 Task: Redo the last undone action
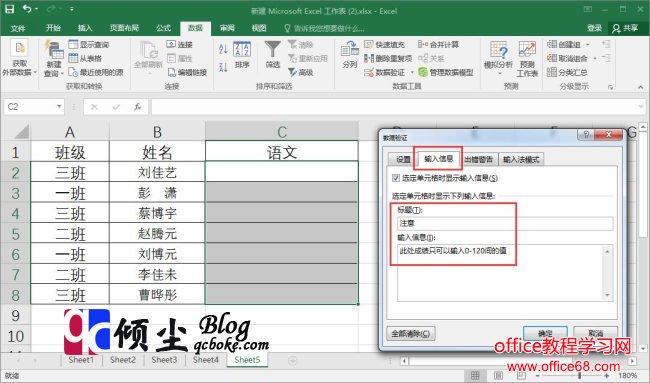[x=51, y=9]
